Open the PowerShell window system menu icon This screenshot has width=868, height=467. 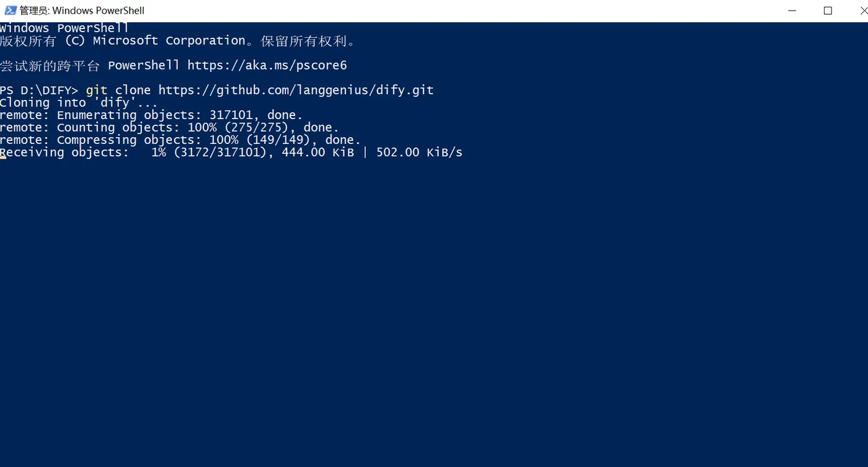[x=10, y=11]
